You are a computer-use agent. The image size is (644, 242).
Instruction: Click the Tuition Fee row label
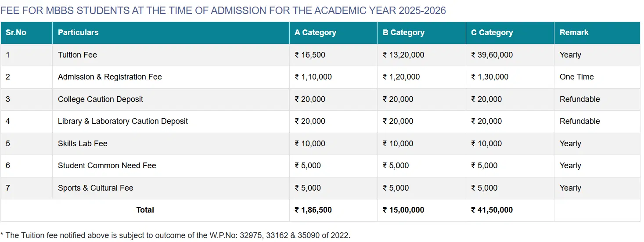77,55
